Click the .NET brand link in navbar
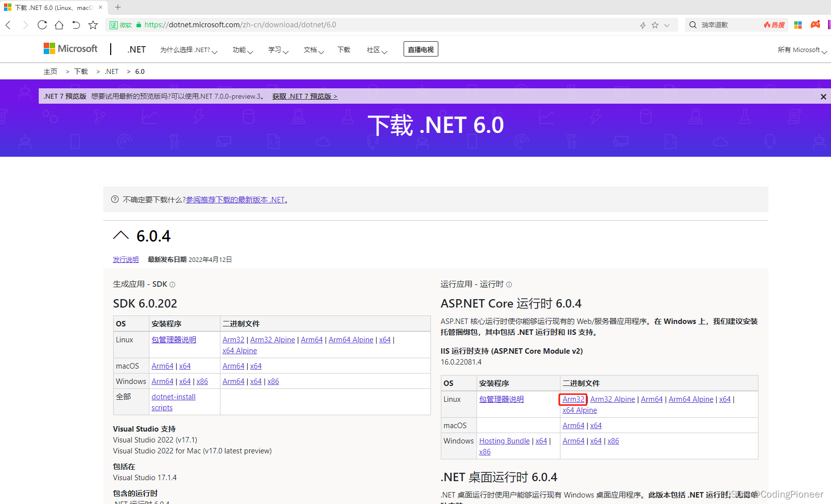The width and height of the screenshot is (831, 504). click(136, 50)
